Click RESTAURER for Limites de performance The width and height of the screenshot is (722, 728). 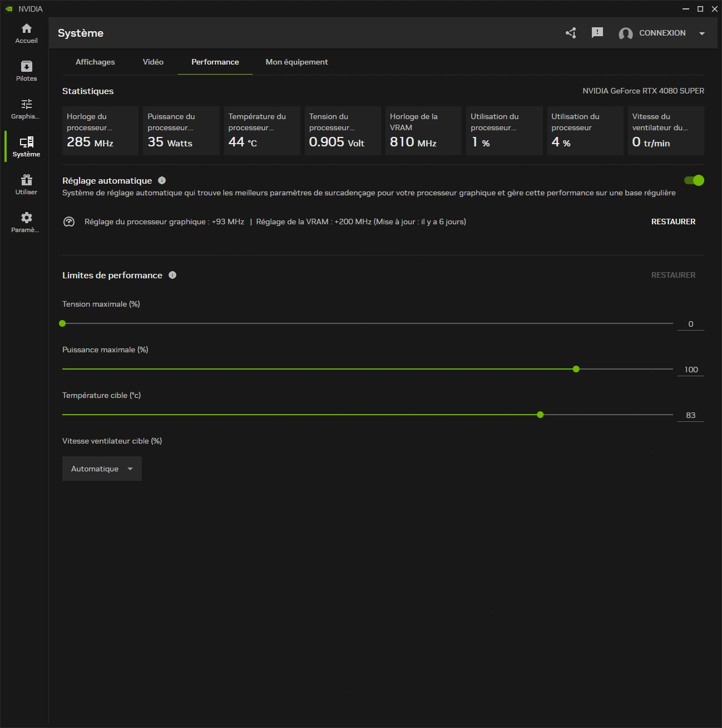click(673, 275)
